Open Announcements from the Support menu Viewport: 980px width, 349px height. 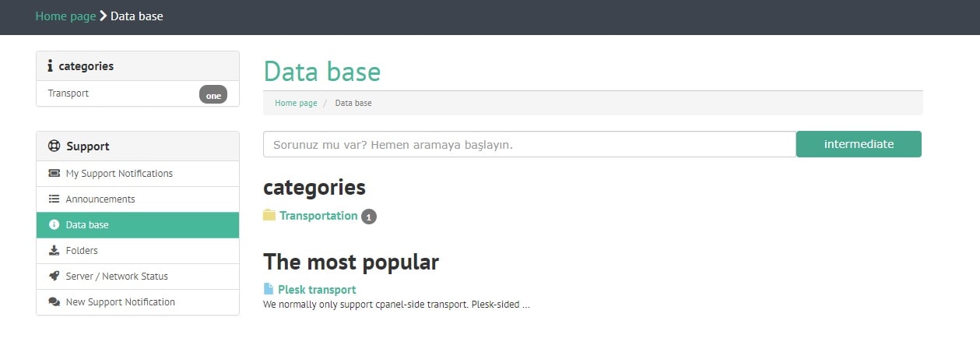(x=138, y=199)
